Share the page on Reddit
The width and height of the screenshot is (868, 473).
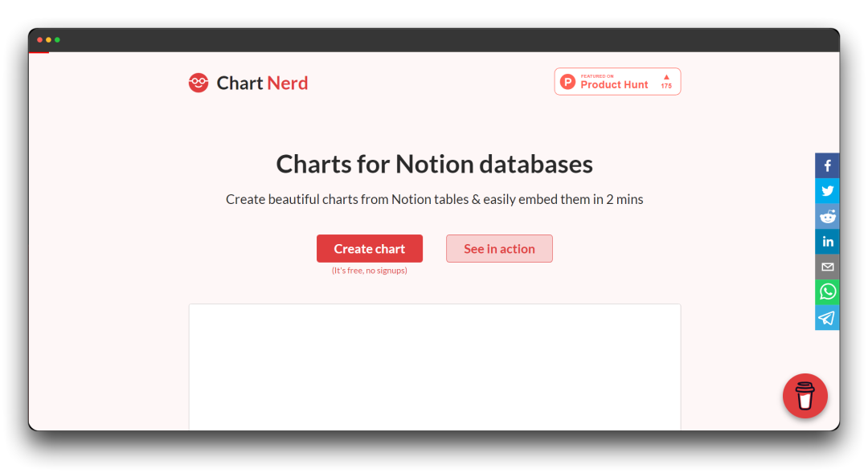(827, 216)
